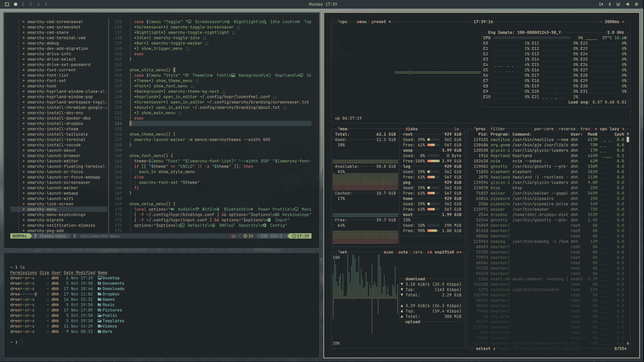Viewport: 644px width, 362px height.
Task: Change sort column with the arrow after lazy
Action: coord(623,129)
